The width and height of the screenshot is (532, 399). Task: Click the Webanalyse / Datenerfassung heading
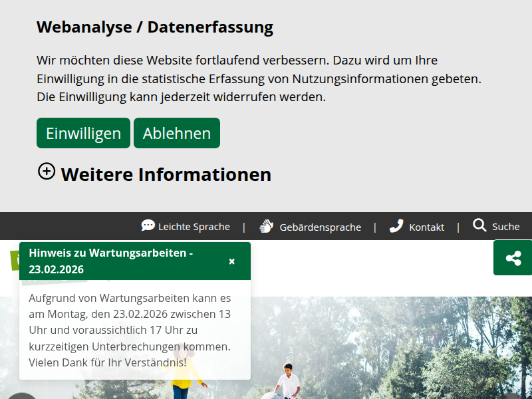[154, 27]
